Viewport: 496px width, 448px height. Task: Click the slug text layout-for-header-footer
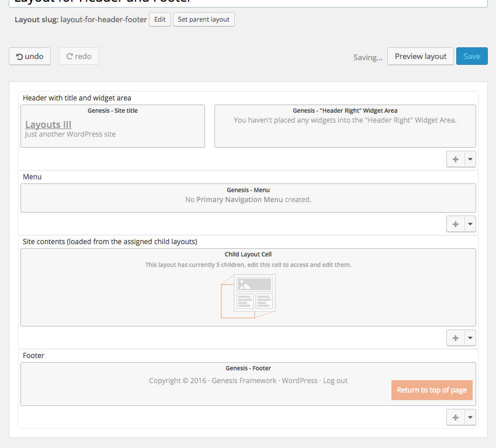pos(103,19)
